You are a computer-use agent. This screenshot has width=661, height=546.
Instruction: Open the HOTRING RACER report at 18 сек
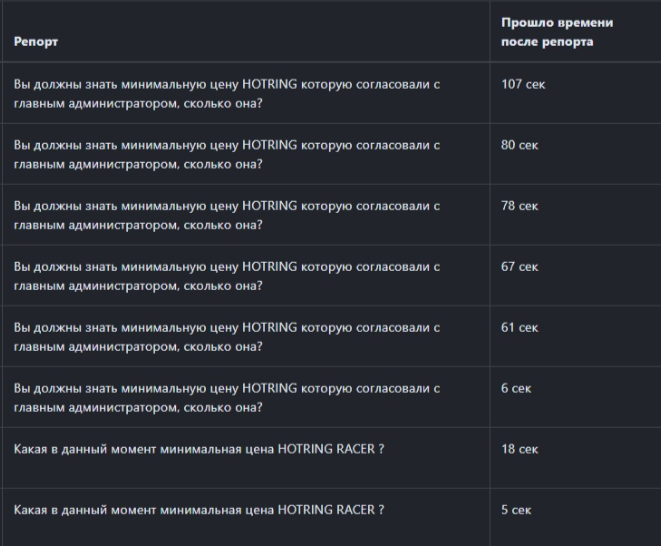198,449
